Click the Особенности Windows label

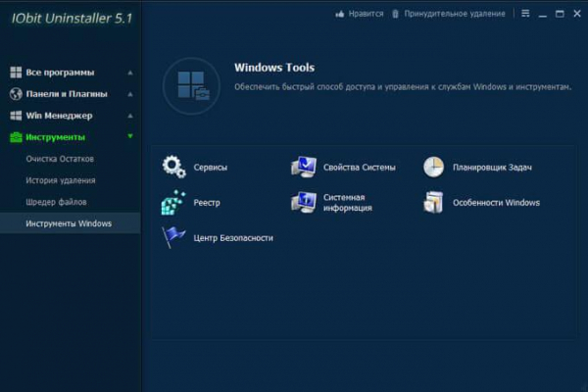pyautogui.click(x=496, y=203)
